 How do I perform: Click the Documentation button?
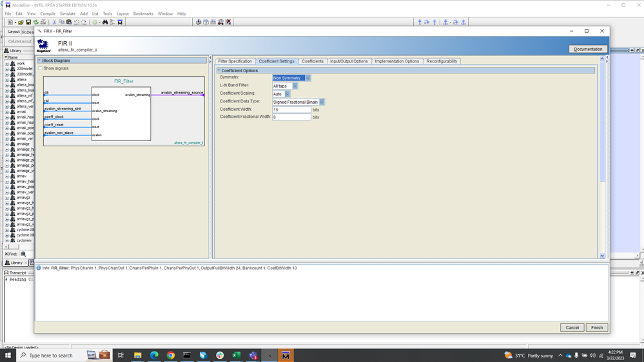point(588,49)
